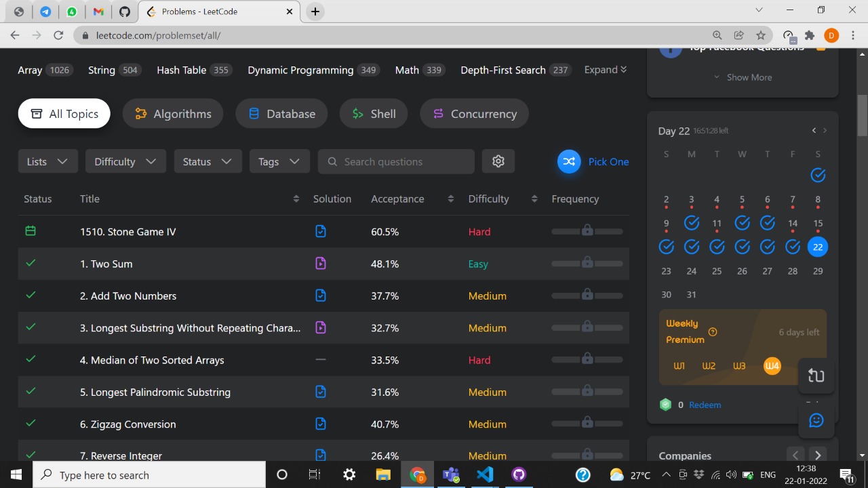Select the W4 weekly premium badge
The width and height of the screenshot is (868, 488).
[x=772, y=366]
